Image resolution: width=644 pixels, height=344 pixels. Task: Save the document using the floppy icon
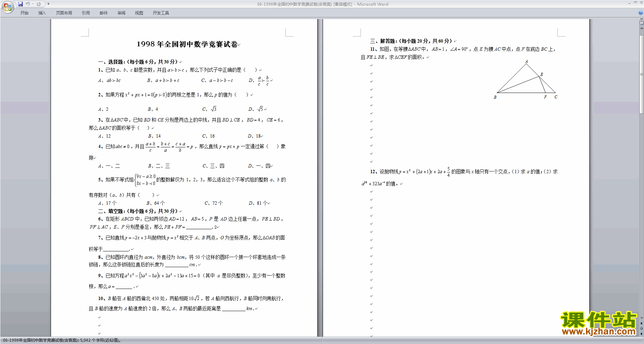pyautogui.click(x=20, y=4)
